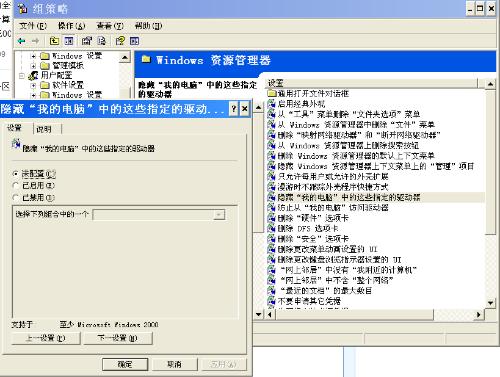The image size is (500, 377).
Task: Toggle the Show/Hide Console Tree icon
Action: click(x=69, y=41)
